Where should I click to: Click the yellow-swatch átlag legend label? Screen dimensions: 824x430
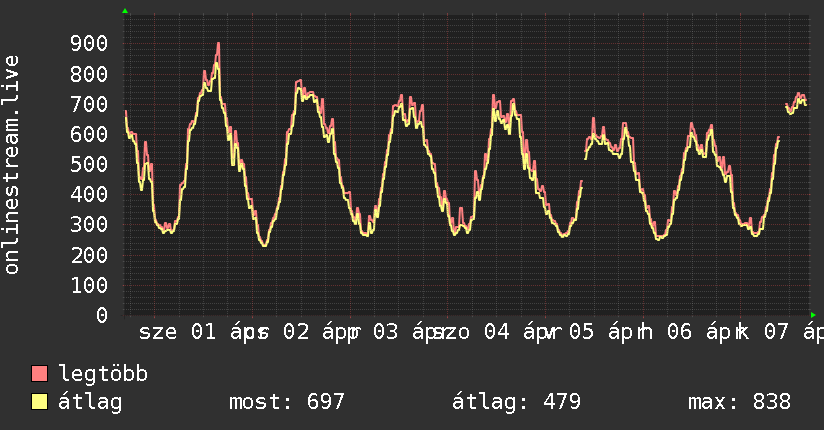click(90, 402)
